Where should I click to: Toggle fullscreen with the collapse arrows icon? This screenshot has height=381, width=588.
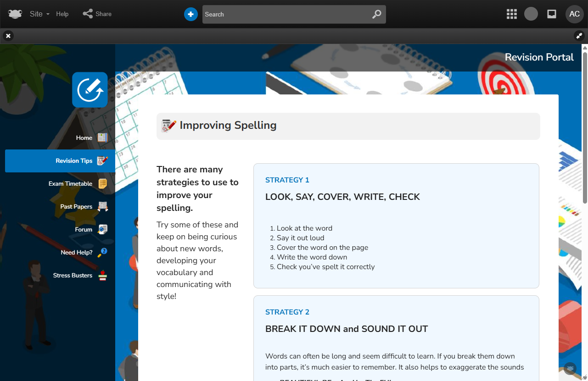click(579, 36)
